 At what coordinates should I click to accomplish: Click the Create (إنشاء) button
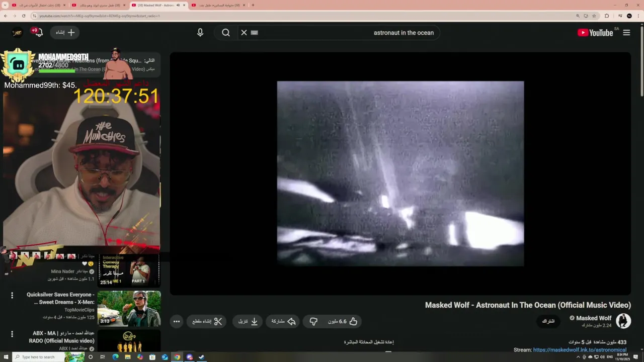65,32
